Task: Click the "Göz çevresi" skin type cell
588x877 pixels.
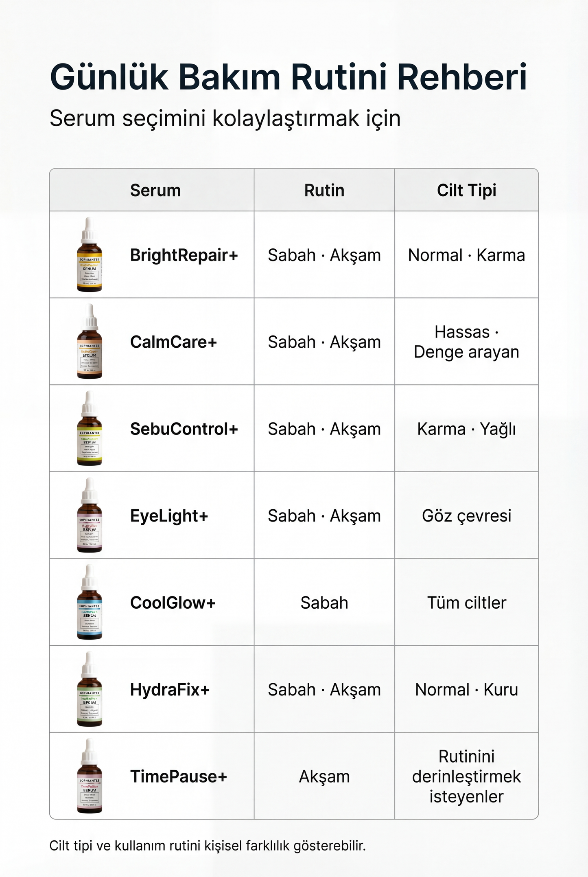Action: tap(466, 516)
